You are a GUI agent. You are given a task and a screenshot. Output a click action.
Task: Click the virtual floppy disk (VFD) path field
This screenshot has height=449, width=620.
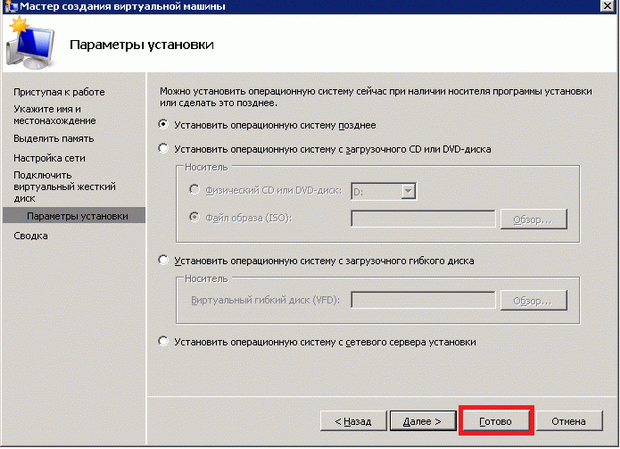point(423,300)
